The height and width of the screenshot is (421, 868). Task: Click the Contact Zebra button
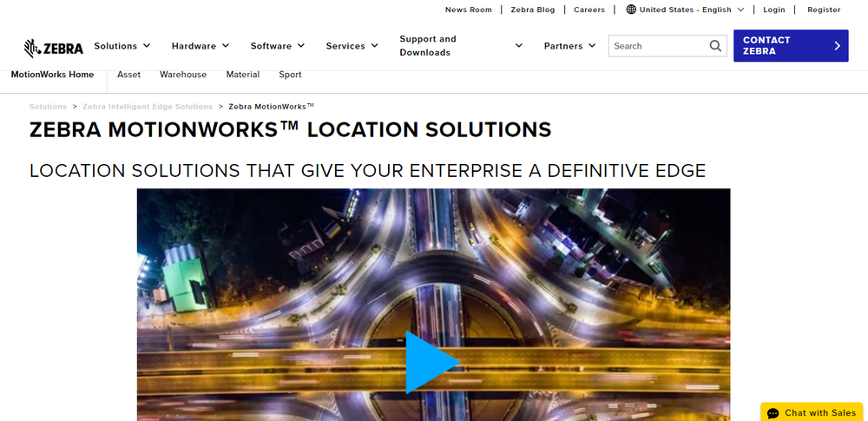[x=791, y=46]
